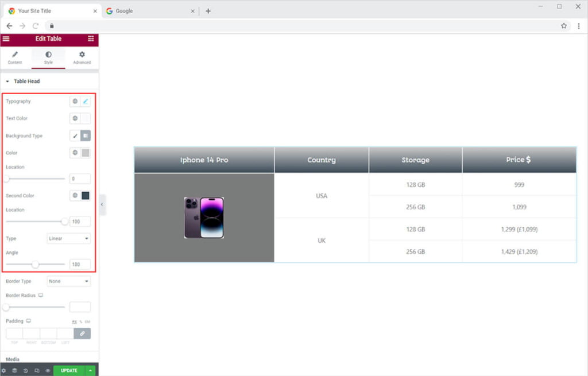
Task: Toggle linked padding values
Action: point(82,334)
